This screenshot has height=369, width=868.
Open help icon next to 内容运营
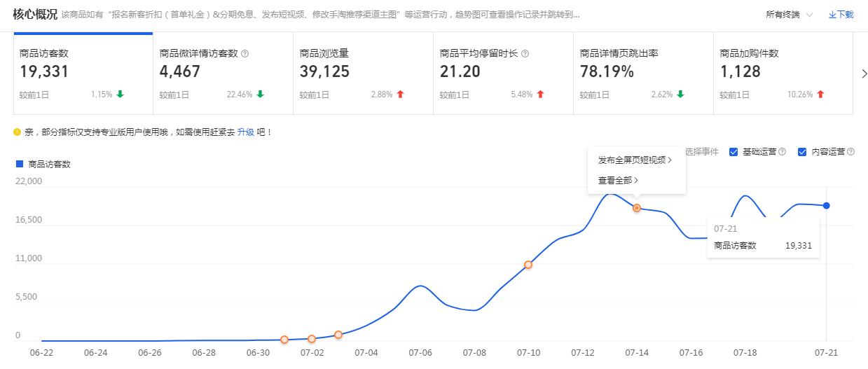(x=850, y=152)
